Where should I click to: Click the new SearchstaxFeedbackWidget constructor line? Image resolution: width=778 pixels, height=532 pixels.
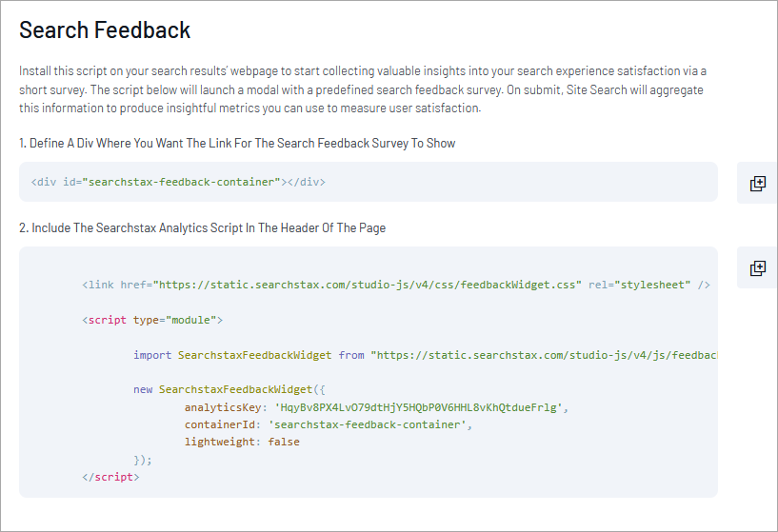[229, 389]
